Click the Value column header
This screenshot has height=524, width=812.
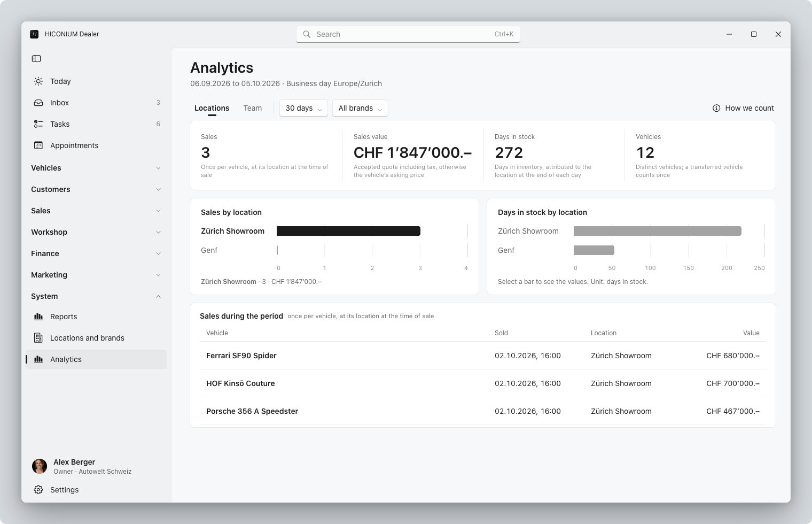751,333
